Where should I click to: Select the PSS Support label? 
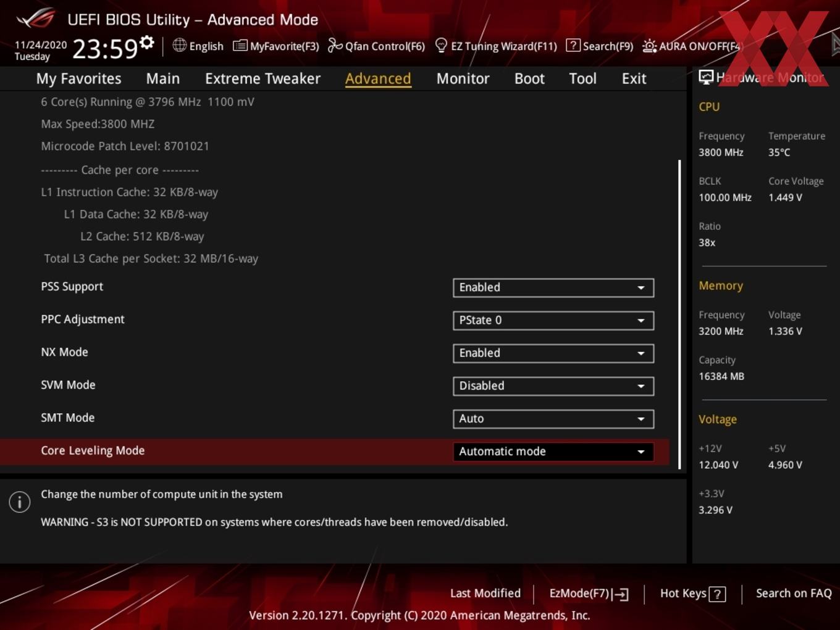click(x=72, y=287)
